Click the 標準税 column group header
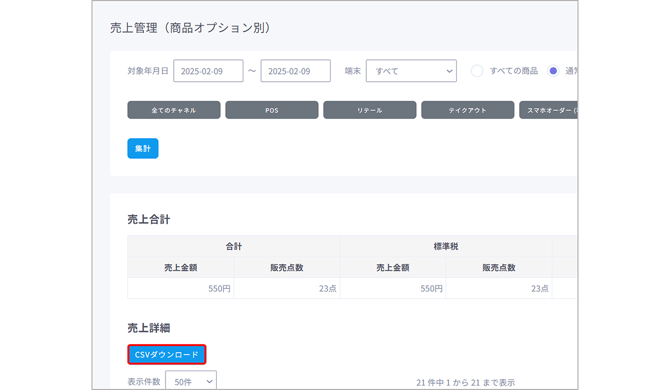Screen dimensions: 670x390 pos(446,246)
